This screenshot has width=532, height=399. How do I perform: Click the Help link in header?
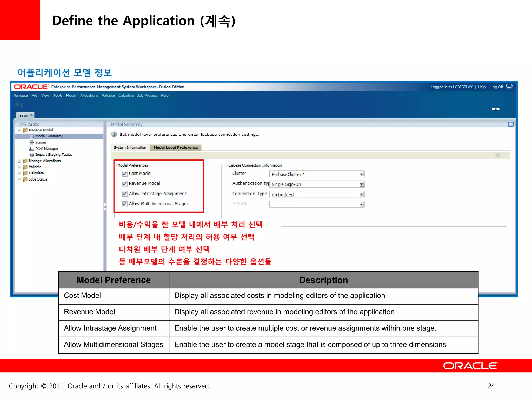pos(482,87)
